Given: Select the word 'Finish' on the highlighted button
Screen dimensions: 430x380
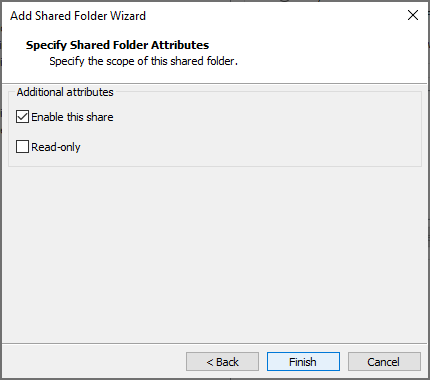Looking at the screenshot, I should (x=303, y=362).
